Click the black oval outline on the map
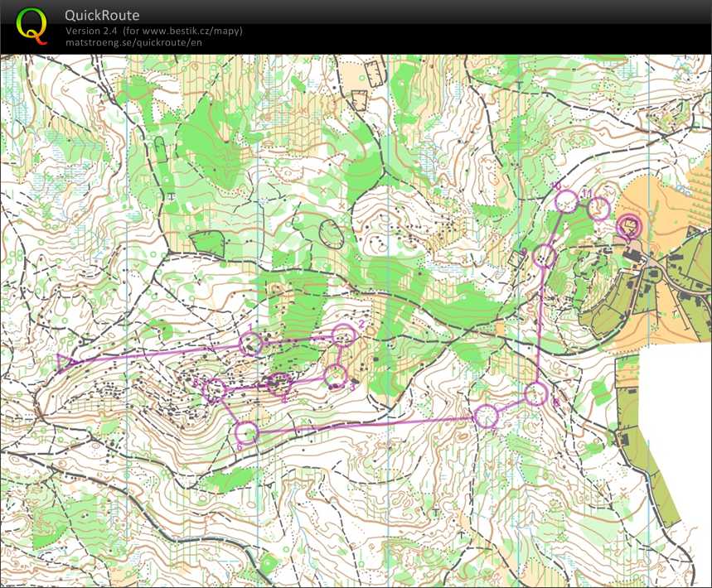Viewport: 712px width, 588px height. coord(332,234)
